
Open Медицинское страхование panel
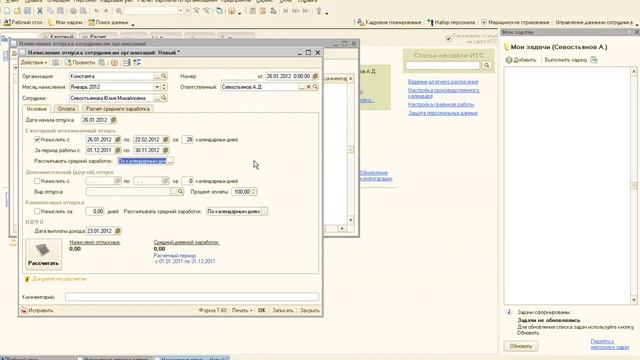[516, 22]
